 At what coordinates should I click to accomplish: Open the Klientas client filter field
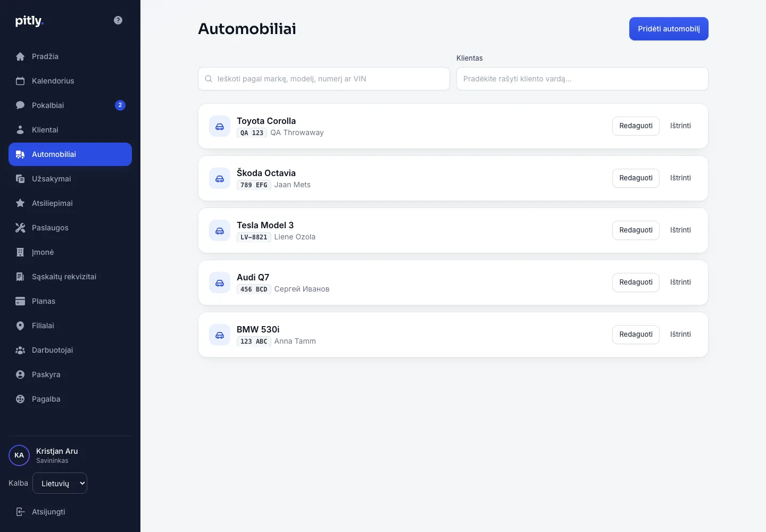(x=582, y=79)
